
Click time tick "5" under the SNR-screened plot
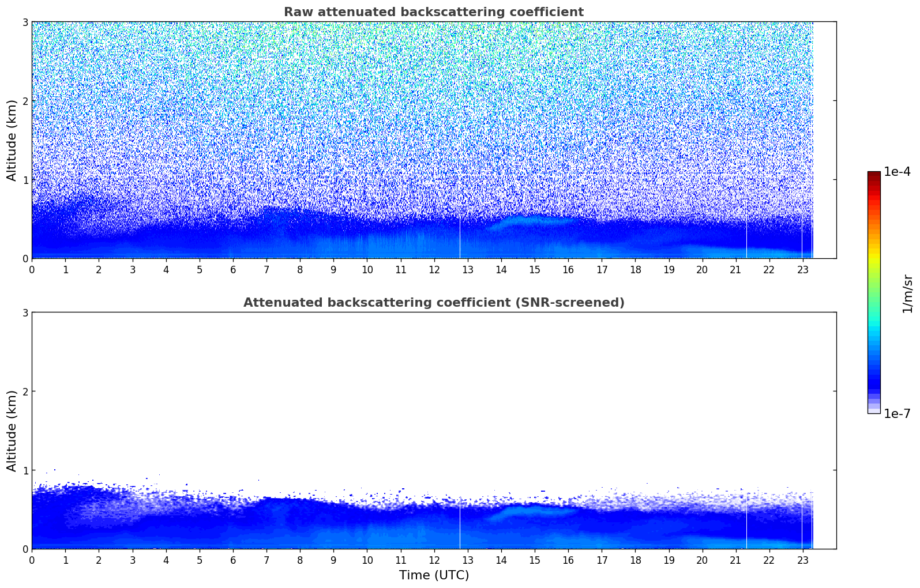pos(200,560)
